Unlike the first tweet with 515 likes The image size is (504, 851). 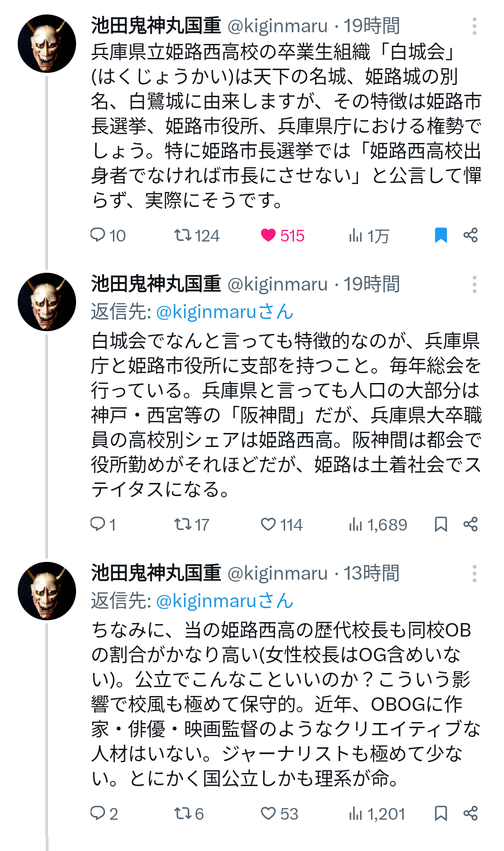click(268, 235)
